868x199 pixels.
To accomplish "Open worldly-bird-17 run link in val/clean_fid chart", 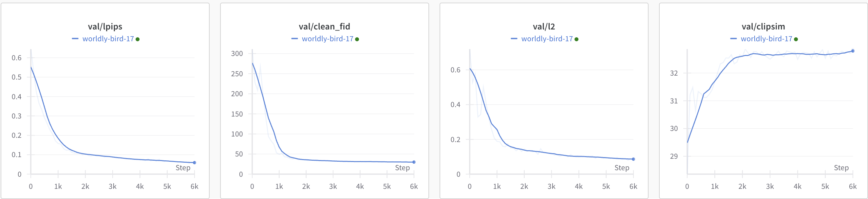I will [x=328, y=39].
